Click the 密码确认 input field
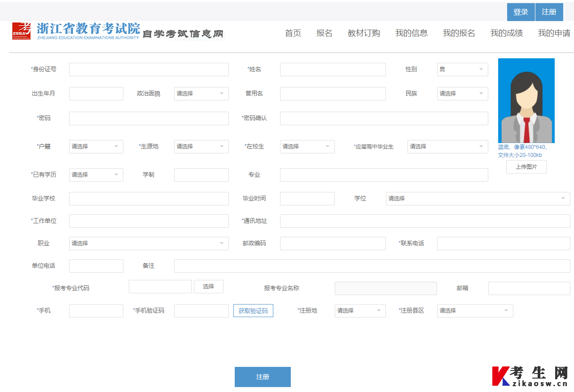The width and height of the screenshot is (574, 392). [384, 118]
